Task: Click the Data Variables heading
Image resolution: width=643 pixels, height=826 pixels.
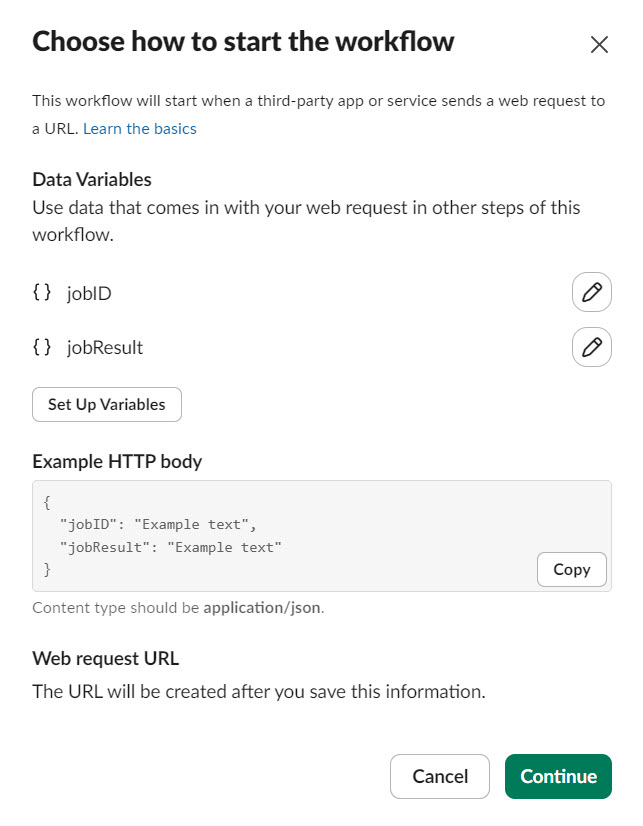Action: click(92, 180)
